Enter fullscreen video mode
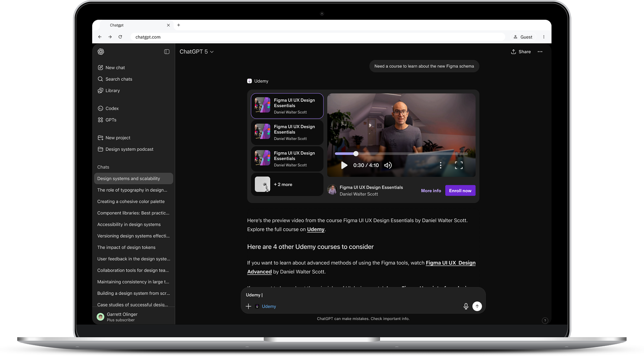Viewport: 644px width, 356px height. pyautogui.click(x=459, y=165)
